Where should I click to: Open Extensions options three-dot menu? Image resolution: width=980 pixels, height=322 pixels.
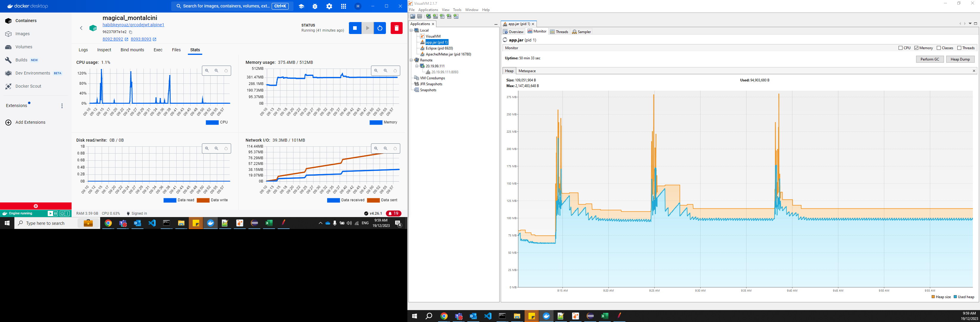pos(62,106)
